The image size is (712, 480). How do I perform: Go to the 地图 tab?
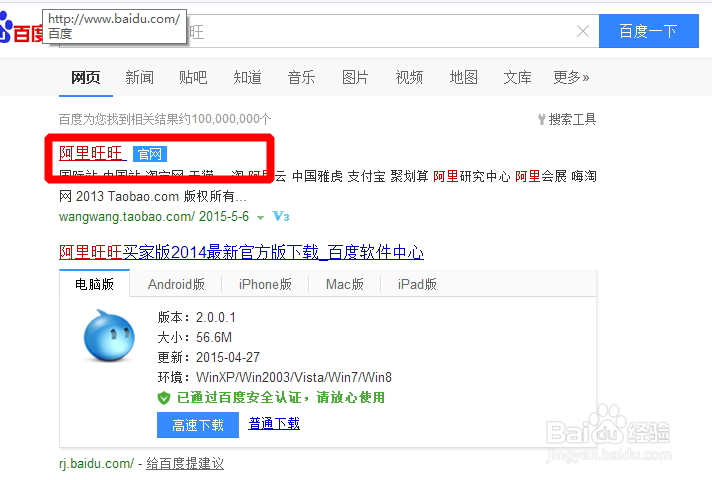[x=463, y=77]
